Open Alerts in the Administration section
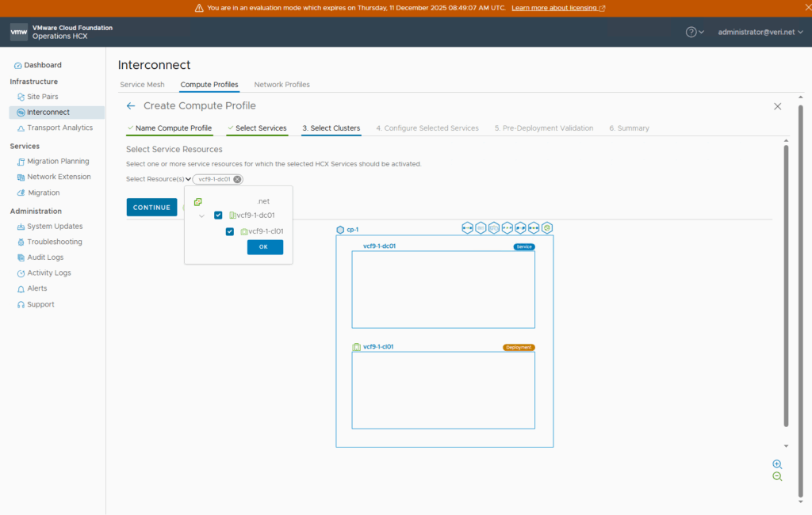This screenshot has height=515, width=812. click(x=36, y=288)
